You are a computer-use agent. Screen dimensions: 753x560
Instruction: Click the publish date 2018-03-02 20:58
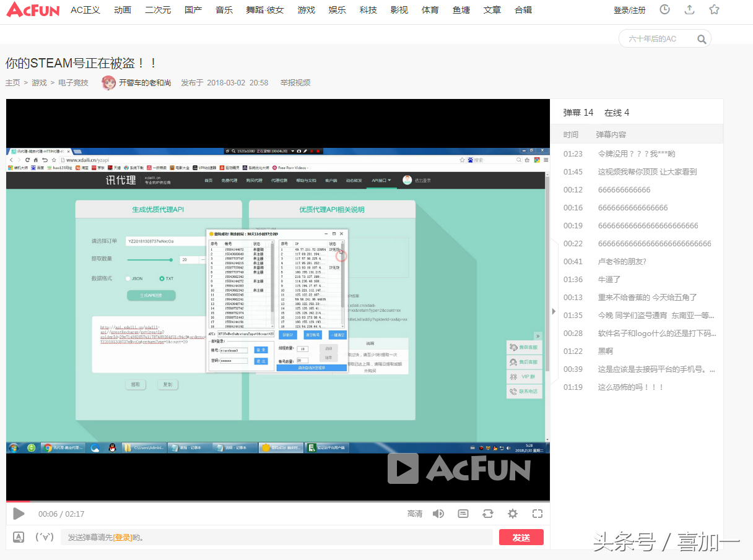pos(238,82)
